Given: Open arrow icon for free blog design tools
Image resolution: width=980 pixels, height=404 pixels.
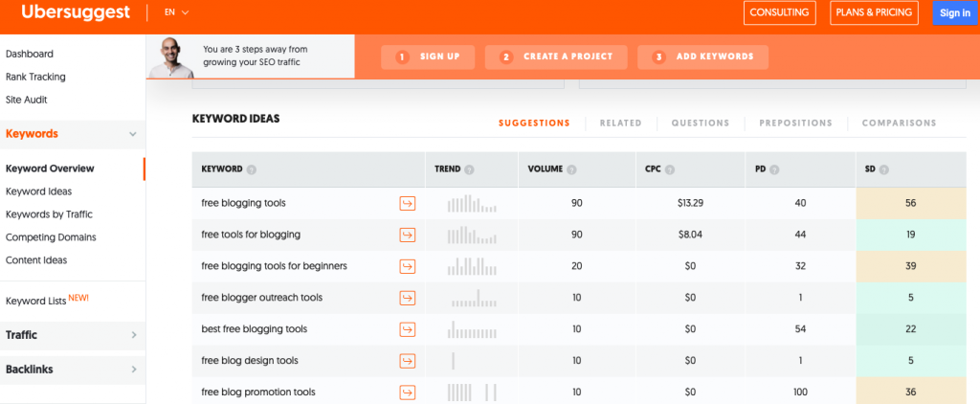Looking at the screenshot, I should coord(408,361).
